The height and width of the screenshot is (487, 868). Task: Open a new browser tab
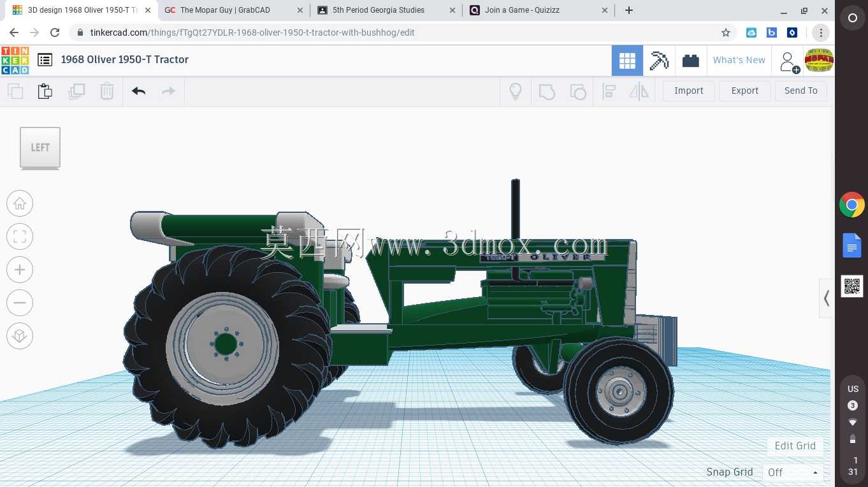pyautogui.click(x=629, y=10)
